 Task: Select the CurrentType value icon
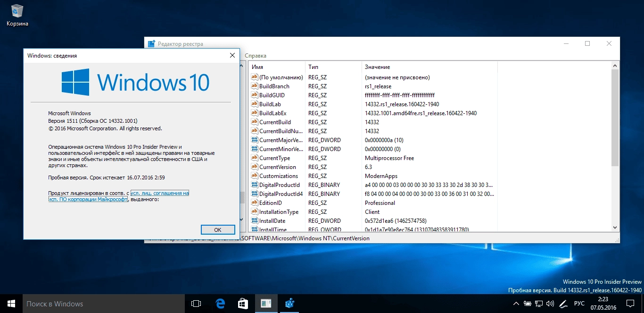(254, 158)
